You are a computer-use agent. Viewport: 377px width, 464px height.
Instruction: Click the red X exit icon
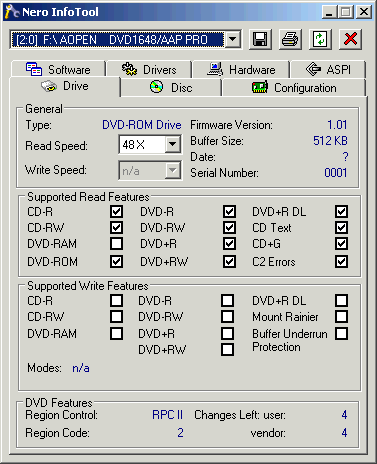click(x=350, y=39)
